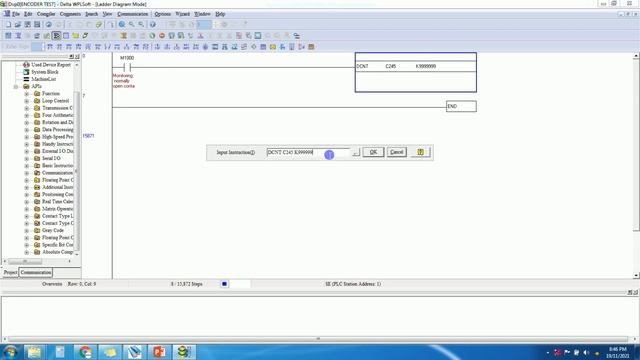Click the M1000 contact on the ladder rung
Image resolution: width=640 pixels, height=360 pixels.
pyautogui.click(x=127, y=67)
